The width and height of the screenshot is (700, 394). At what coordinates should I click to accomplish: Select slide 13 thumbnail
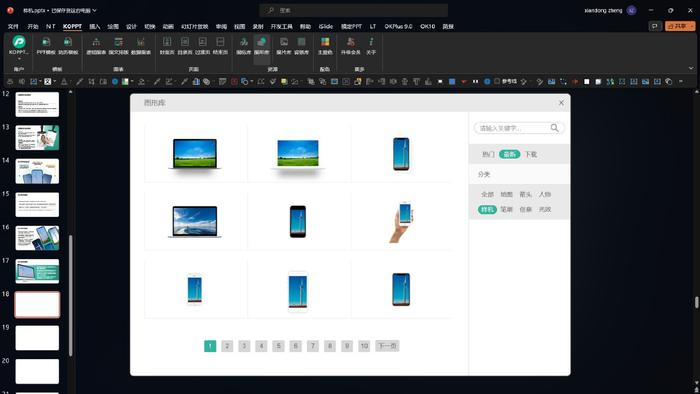point(37,137)
